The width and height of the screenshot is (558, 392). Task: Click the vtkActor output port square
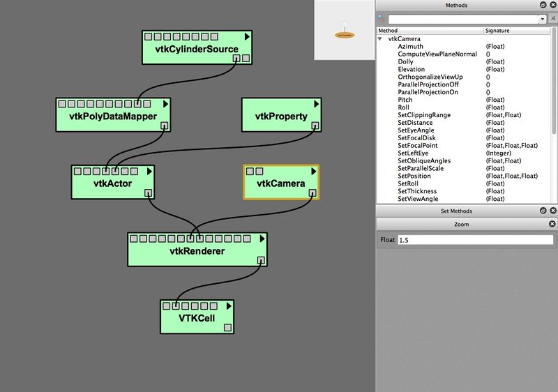tap(148, 193)
